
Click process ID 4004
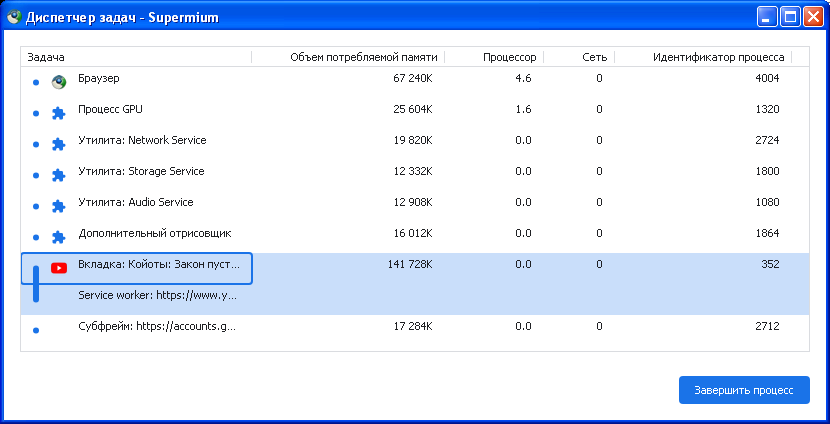point(767,78)
